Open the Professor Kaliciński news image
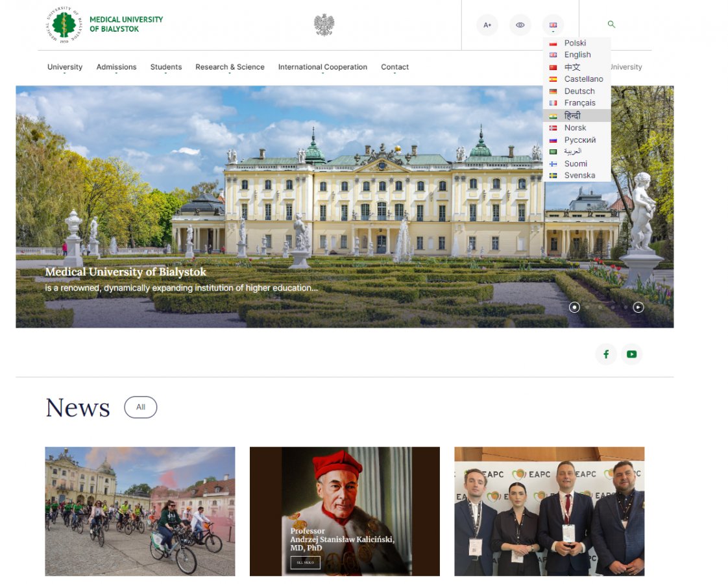728x584 pixels. (x=345, y=511)
